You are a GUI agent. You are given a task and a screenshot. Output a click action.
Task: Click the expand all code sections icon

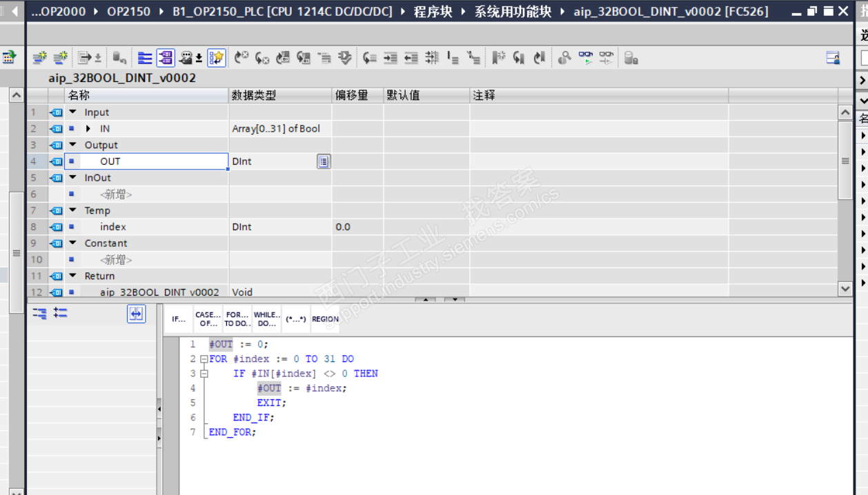61,314
